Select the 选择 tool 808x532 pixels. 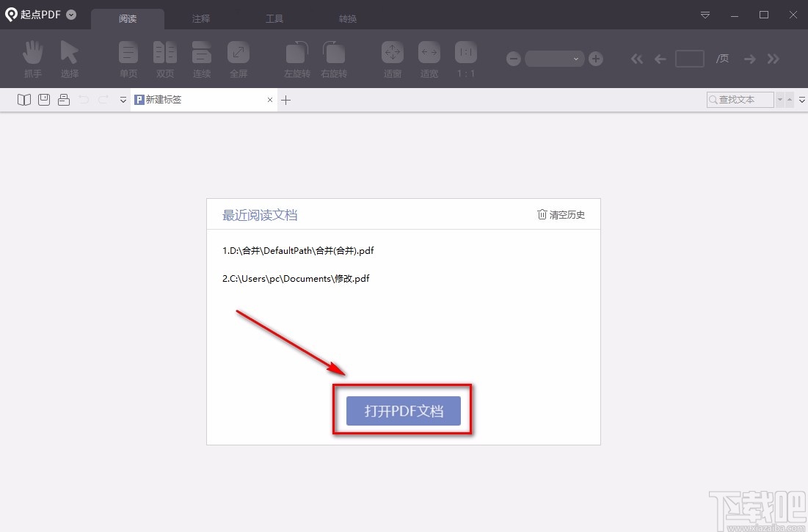point(70,59)
